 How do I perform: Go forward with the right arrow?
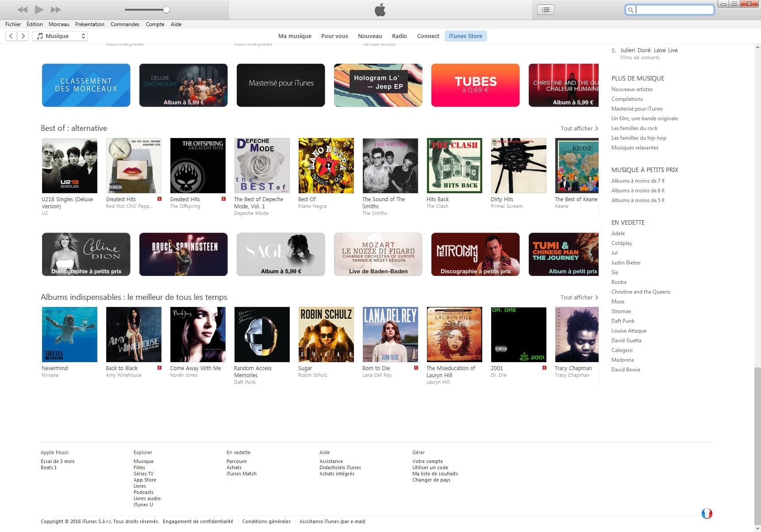coord(23,36)
